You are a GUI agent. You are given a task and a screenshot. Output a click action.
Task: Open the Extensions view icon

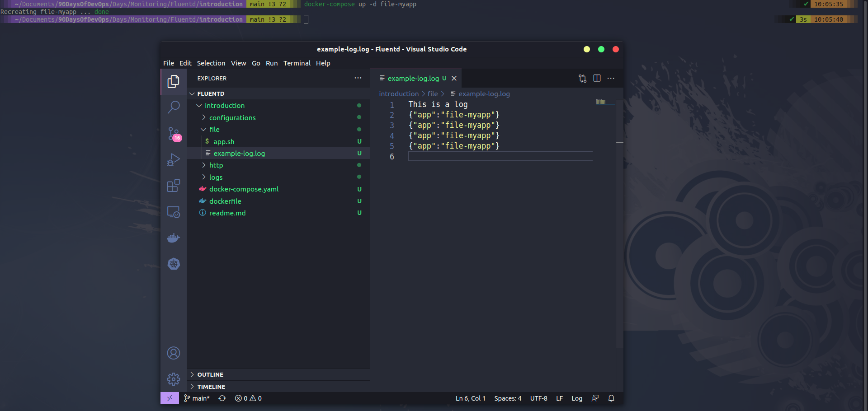point(174,186)
